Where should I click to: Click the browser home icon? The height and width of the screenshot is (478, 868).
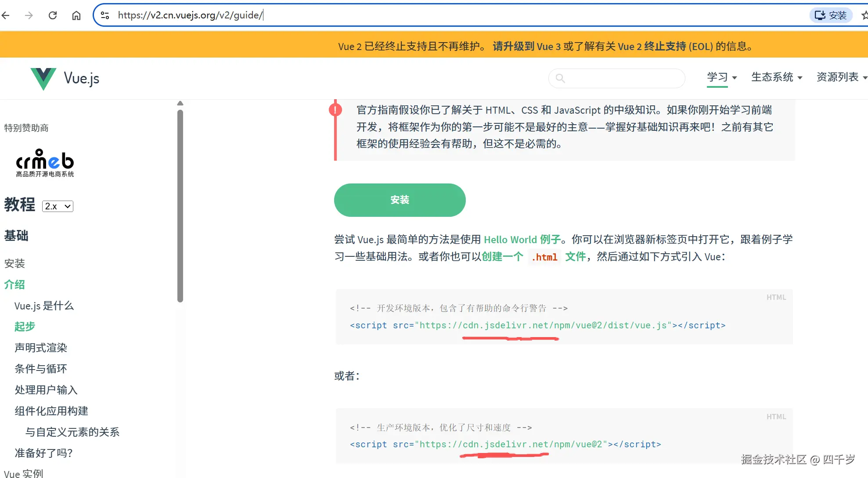pyautogui.click(x=76, y=15)
